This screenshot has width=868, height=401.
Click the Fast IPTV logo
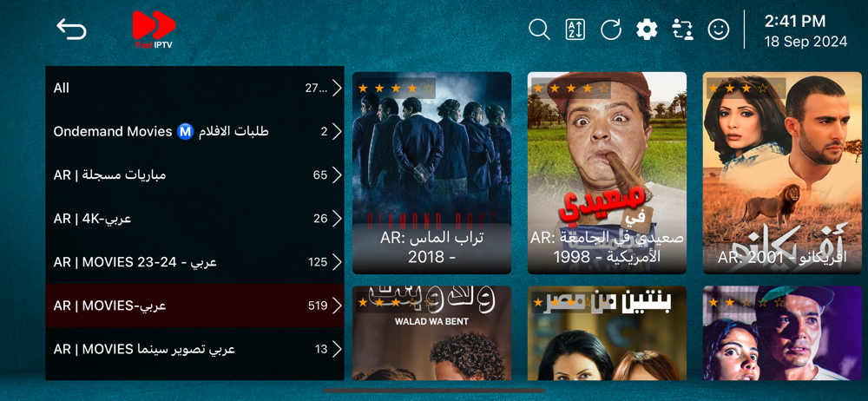click(154, 30)
